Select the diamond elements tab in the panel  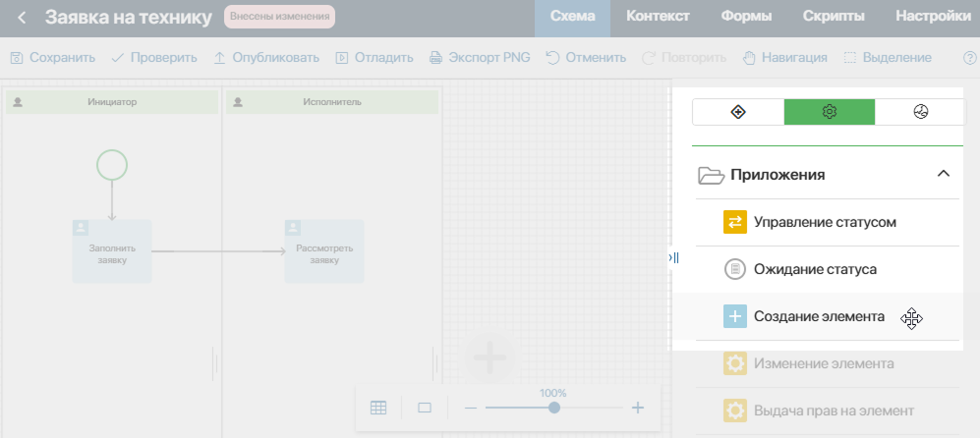coord(738,112)
